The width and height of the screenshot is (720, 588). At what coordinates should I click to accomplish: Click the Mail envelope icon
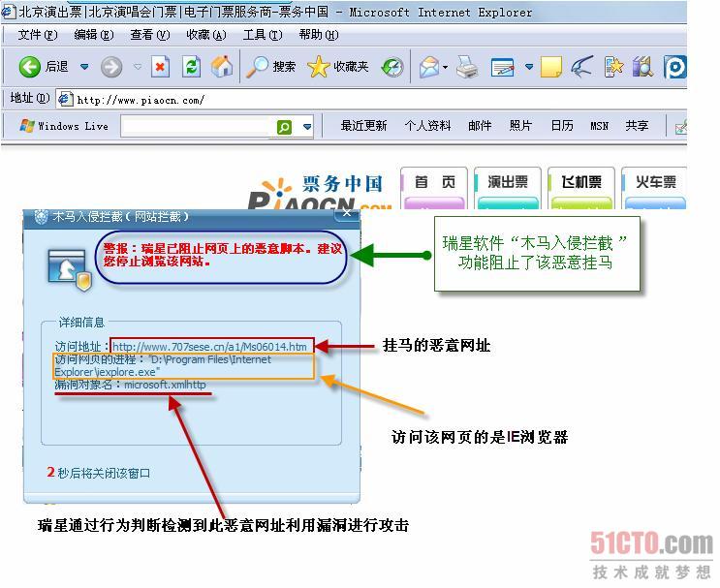429,67
